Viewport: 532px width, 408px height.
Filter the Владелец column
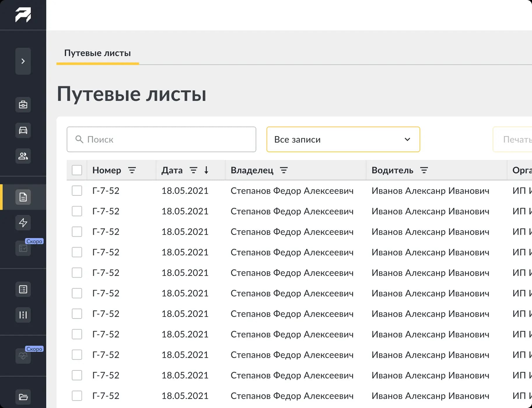(x=284, y=170)
